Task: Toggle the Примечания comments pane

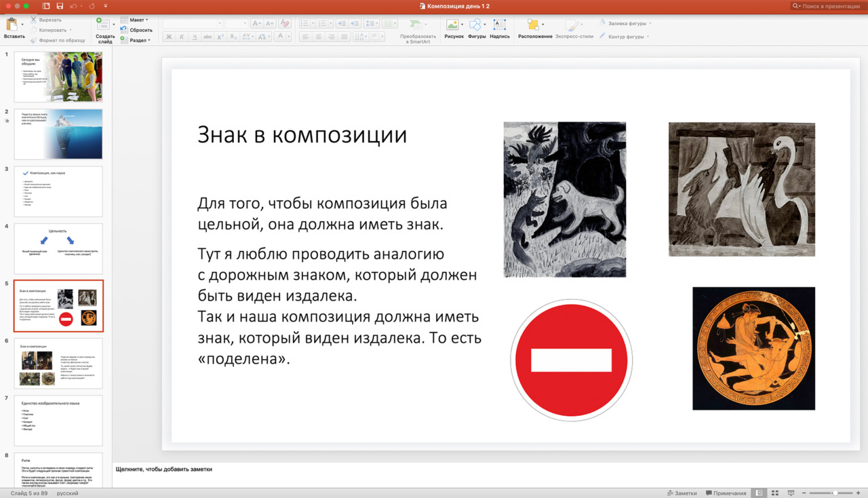Action: [x=725, y=493]
